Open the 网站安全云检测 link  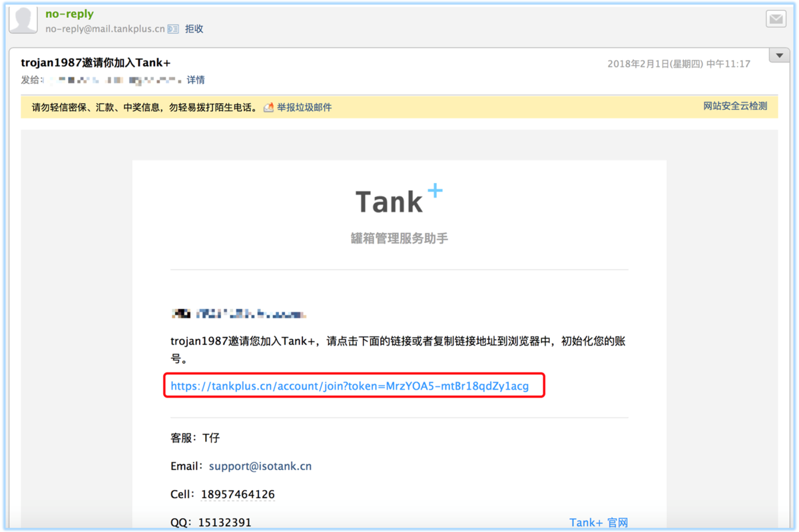(735, 106)
